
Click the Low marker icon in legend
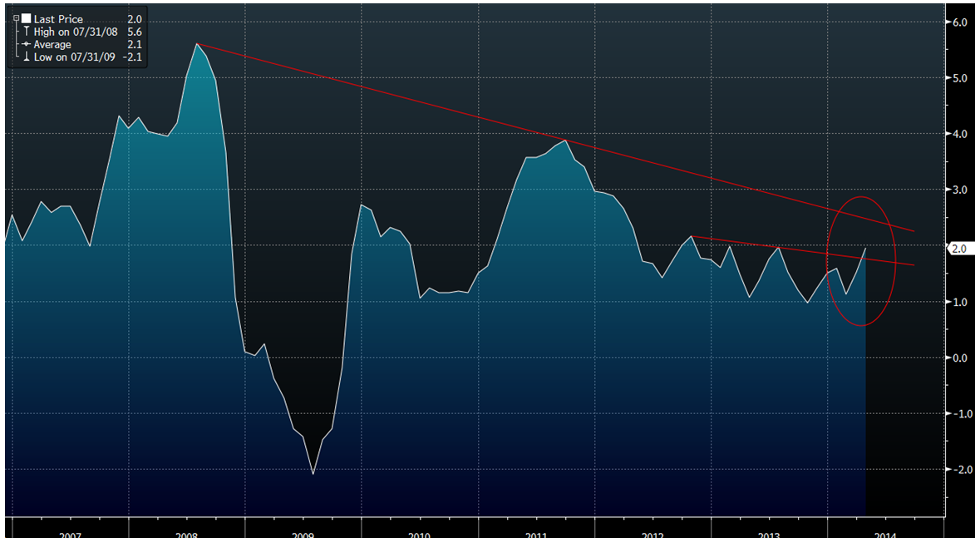27,57
